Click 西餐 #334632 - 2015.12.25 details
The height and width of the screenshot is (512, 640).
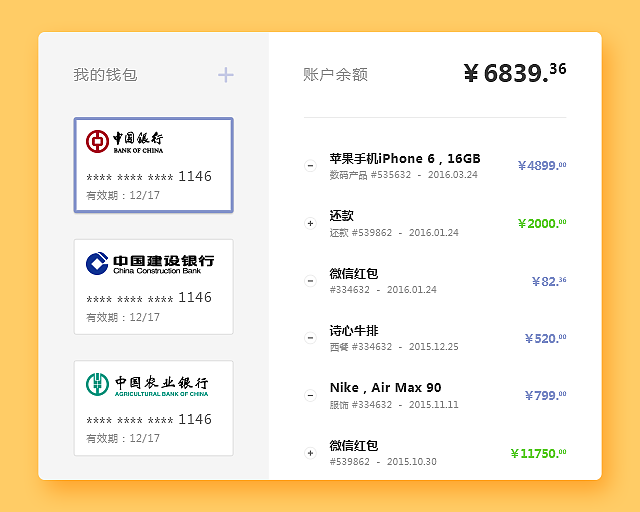[x=394, y=347]
